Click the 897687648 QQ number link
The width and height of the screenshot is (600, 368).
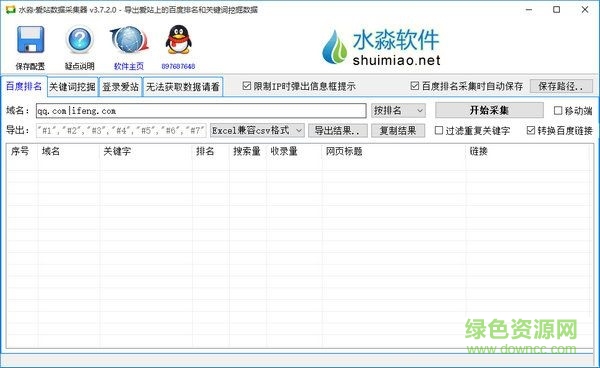(x=178, y=66)
